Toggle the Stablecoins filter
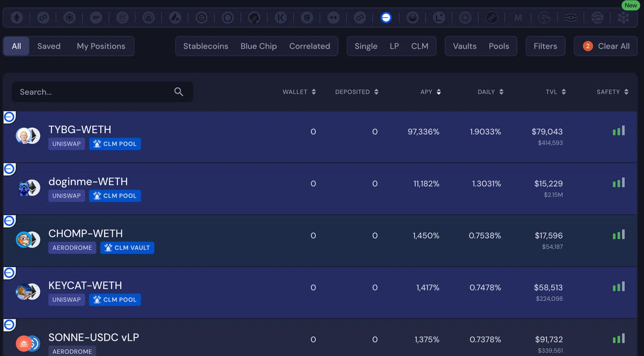Screen dimensions: 644x356 206,46
